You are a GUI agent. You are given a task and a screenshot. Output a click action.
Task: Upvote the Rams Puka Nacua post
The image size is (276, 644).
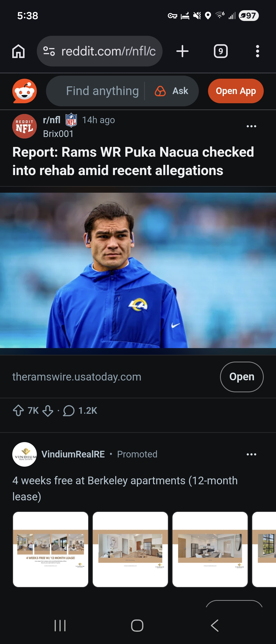tap(18, 411)
